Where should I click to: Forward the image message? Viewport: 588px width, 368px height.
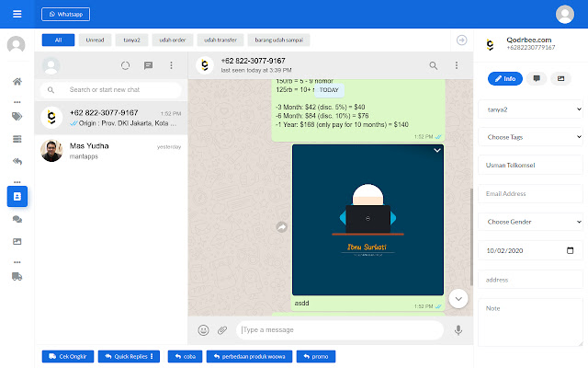(x=282, y=227)
